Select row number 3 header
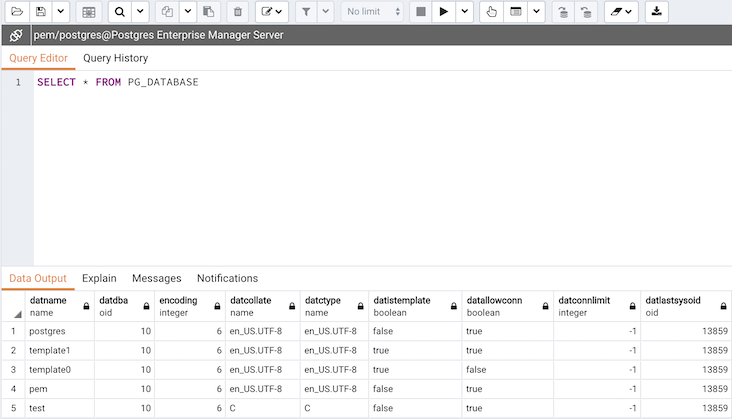 point(13,370)
